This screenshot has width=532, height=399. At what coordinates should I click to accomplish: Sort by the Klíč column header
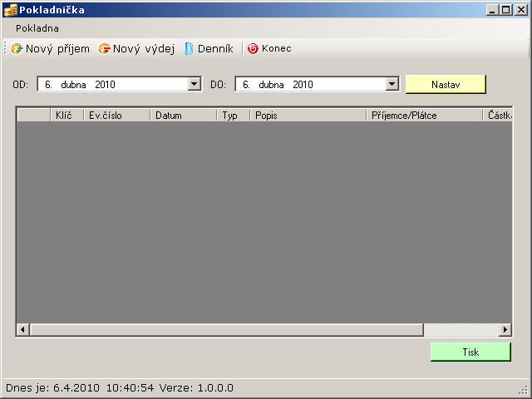pos(67,116)
